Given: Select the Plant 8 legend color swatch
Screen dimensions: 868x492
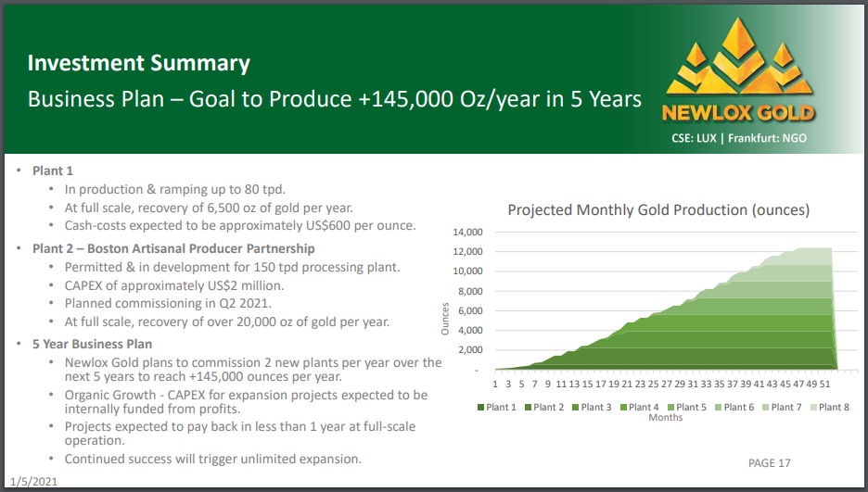Looking at the screenshot, I should [x=812, y=407].
